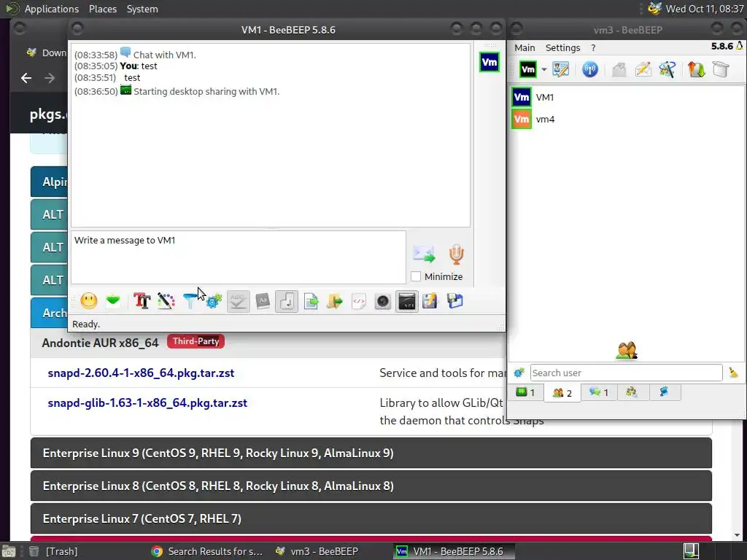Click the grayed-out envelope icon in vm3 toolbar
Screen dimensions: 747x560
click(x=619, y=69)
